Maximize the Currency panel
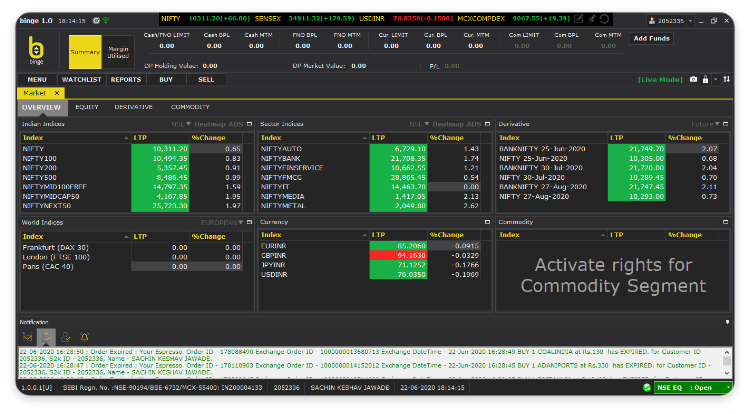This screenshot has height=414, width=750. pos(487,222)
